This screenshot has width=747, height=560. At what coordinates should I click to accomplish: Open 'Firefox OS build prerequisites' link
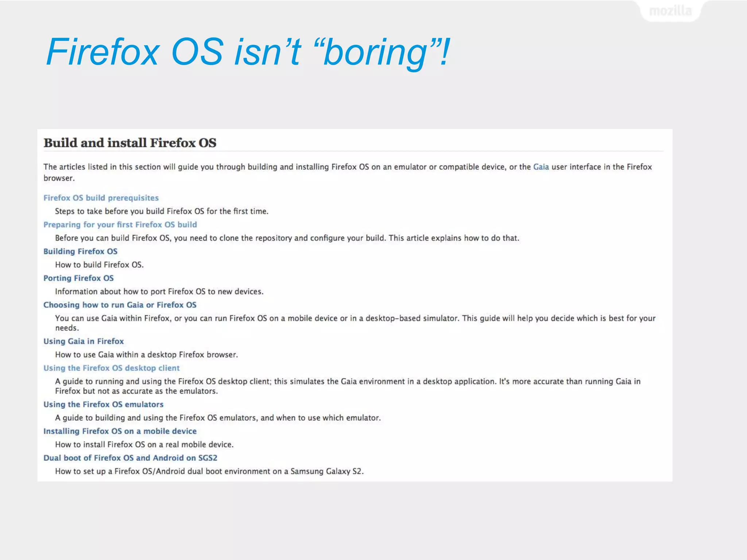pos(101,198)
